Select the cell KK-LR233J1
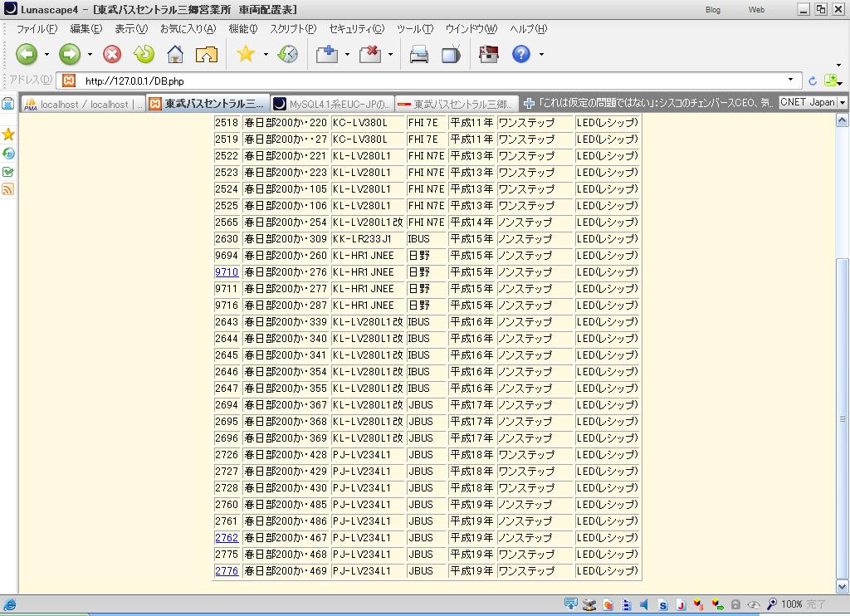Viewport: 850px width, 616px height. (x=368, y=239)
